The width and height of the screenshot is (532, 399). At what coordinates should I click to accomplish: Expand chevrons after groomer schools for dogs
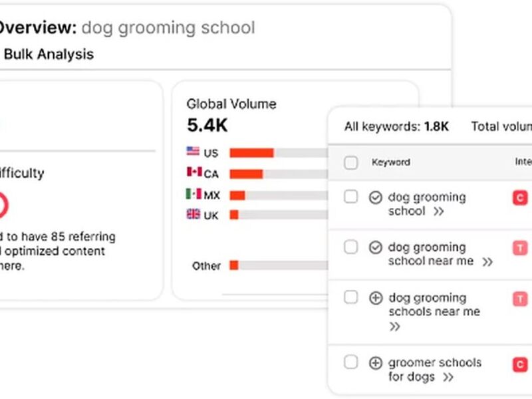point(448,377)
